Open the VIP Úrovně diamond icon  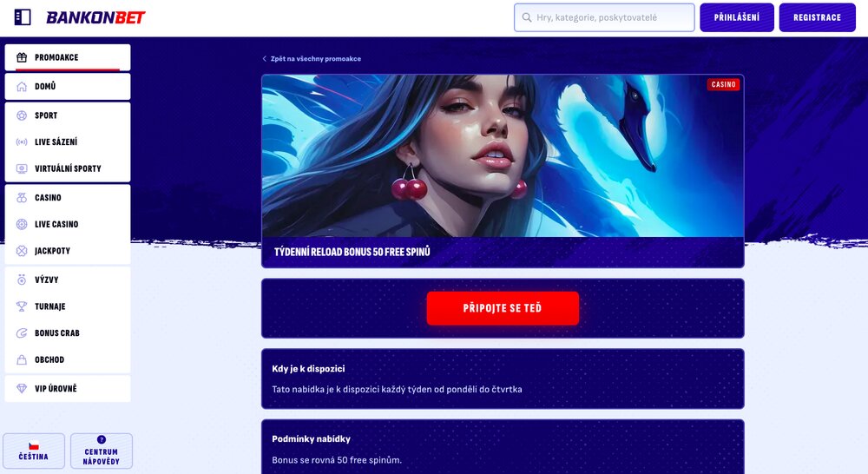click(x=22, y=388)
